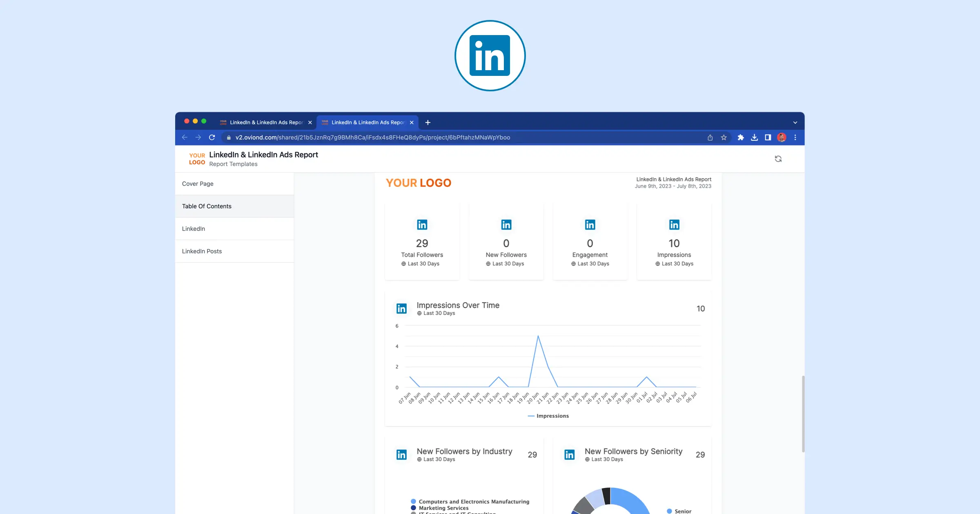Screen dimensions: 980x514
Task: Click the page vertical scrollbar
Action: coord(803,414)
